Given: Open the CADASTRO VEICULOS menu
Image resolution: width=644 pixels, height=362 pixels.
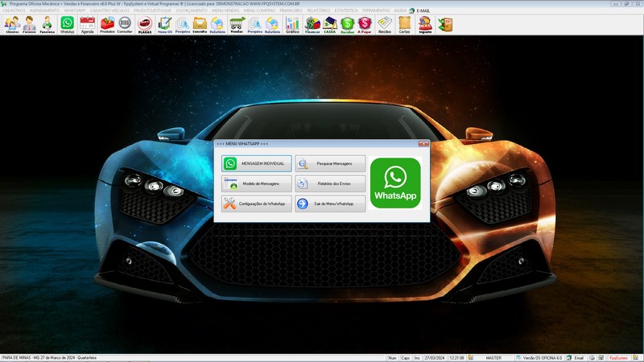Looking at the screenshot, I should pos(109,10).
